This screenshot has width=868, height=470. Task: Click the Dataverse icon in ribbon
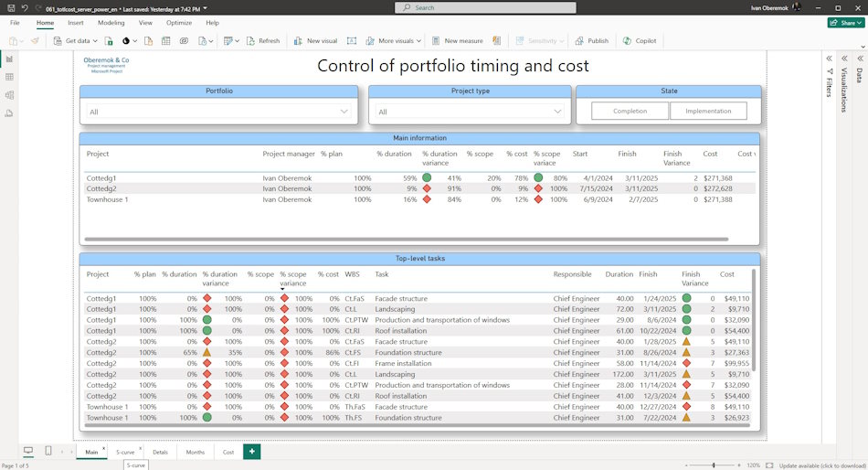click(184, 40)
